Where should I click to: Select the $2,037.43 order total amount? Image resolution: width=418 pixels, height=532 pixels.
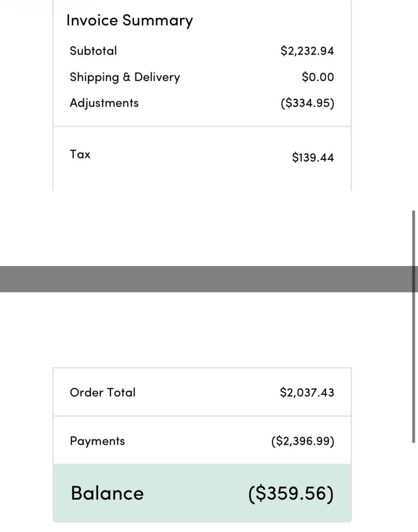coord(307,393)
